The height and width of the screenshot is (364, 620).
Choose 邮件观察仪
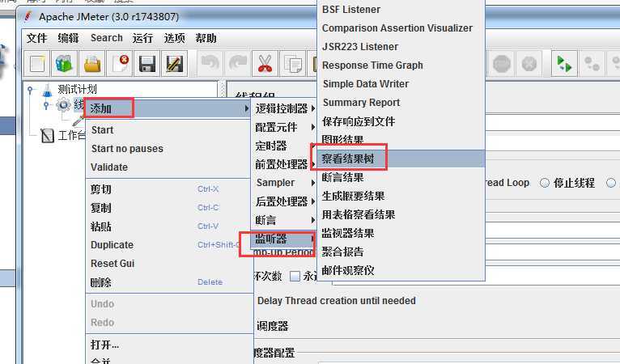(x=401, y=270)
